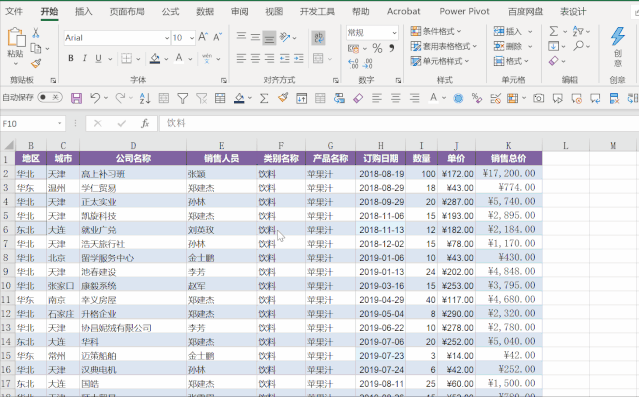The width and height of the screenshot is (639, 397).
Task: Toggle bottom vertical alignment button
Action: coord(269,38)
